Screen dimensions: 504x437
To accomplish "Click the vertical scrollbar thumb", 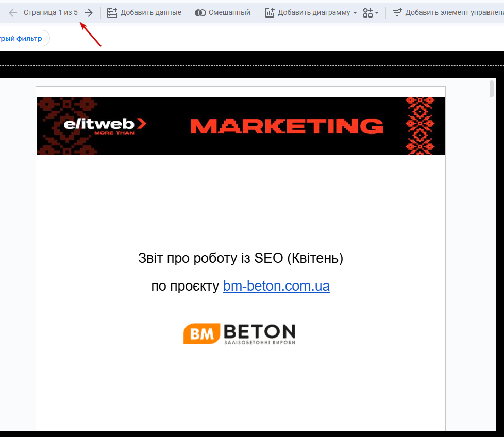I will (x=491, y=89).
